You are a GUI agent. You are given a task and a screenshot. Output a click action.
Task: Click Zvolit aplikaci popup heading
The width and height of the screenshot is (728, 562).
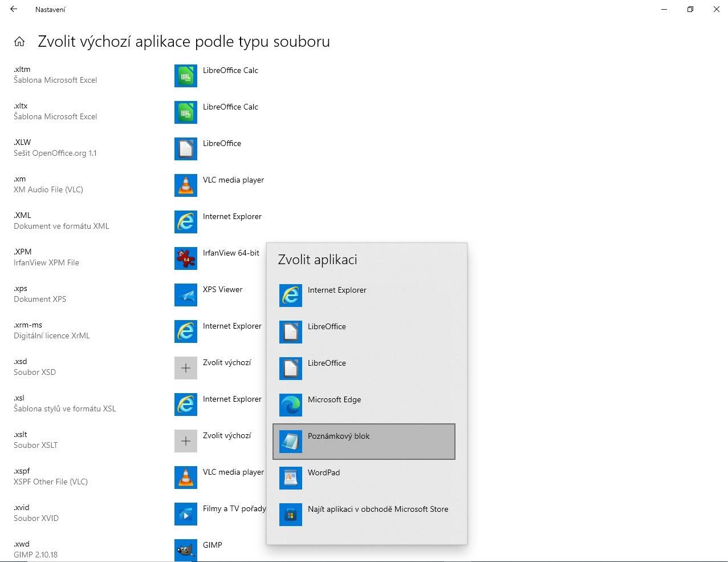pyautogui.click(x=318, y=260)
